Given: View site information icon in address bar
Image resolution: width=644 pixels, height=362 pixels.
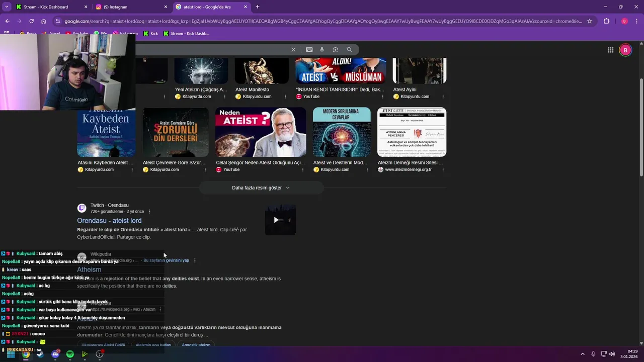Looking at the screenshot, I should (58, 21).
